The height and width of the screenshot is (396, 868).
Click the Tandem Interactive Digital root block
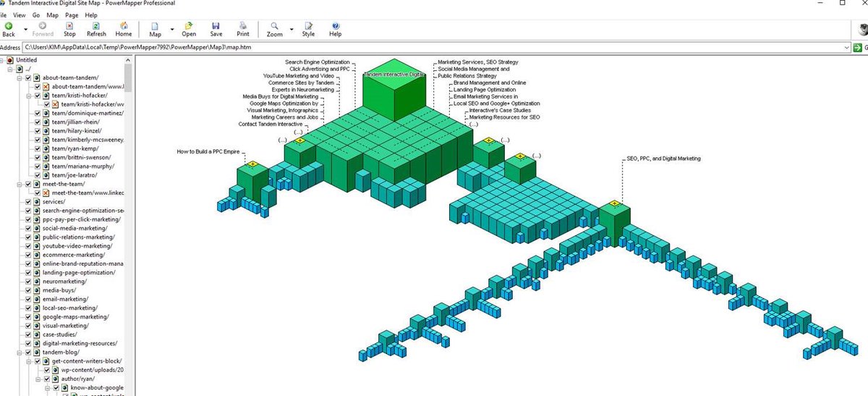coord(393,90)
